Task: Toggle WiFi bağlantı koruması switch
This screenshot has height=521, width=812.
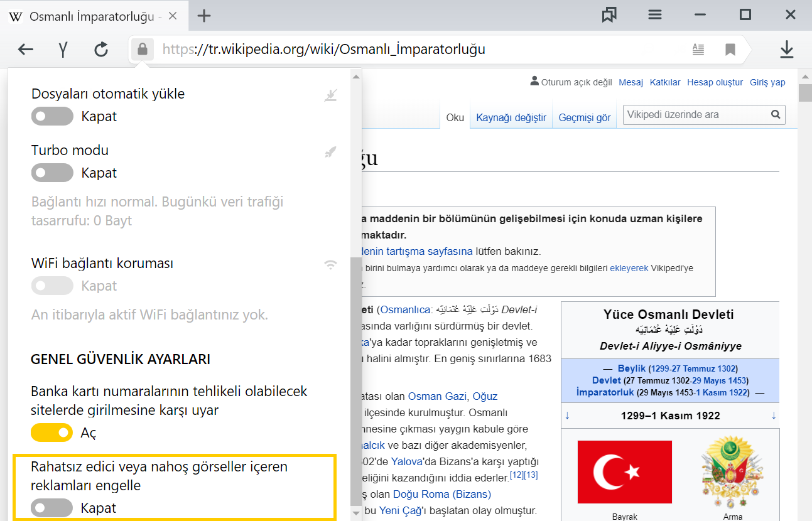Action: [52, 286]
